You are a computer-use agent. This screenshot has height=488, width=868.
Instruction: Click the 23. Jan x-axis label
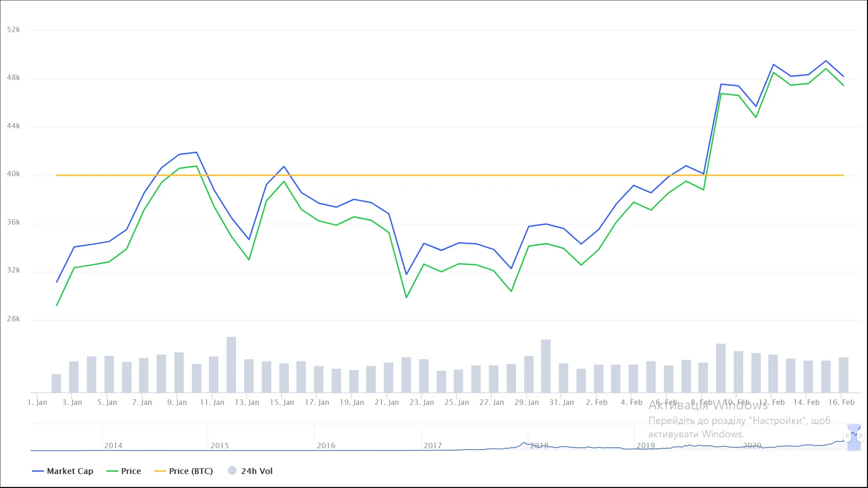[422, 402]
